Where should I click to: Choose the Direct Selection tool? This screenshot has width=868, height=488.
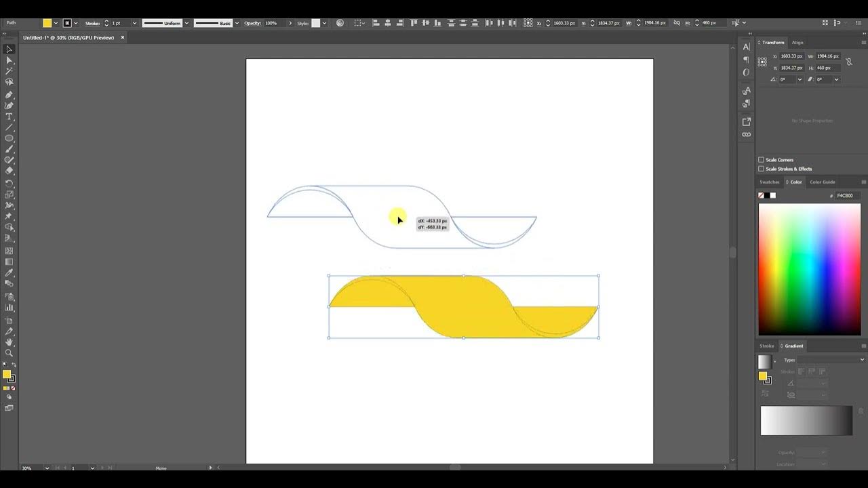pyautogui.click(x=9, y=60)
